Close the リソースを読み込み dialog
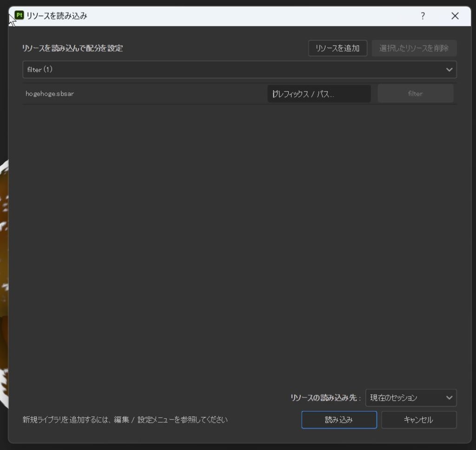476x450 pixels. (455, 16)
